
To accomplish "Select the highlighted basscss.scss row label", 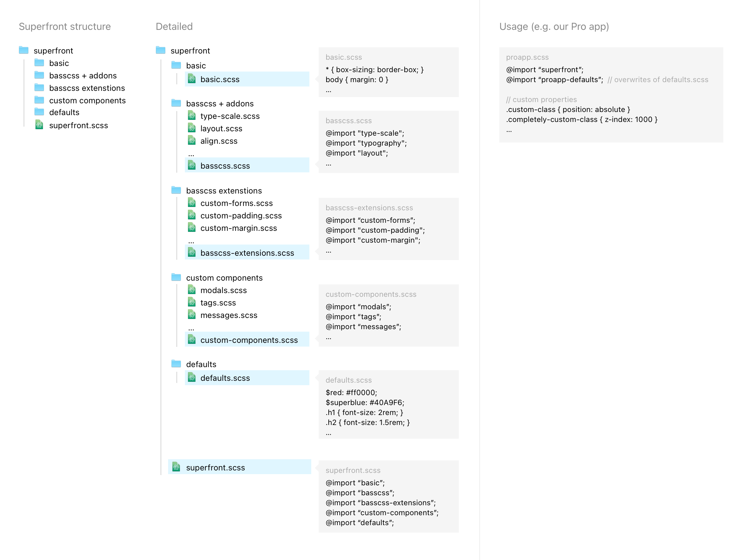I will [x=225, y=166].
